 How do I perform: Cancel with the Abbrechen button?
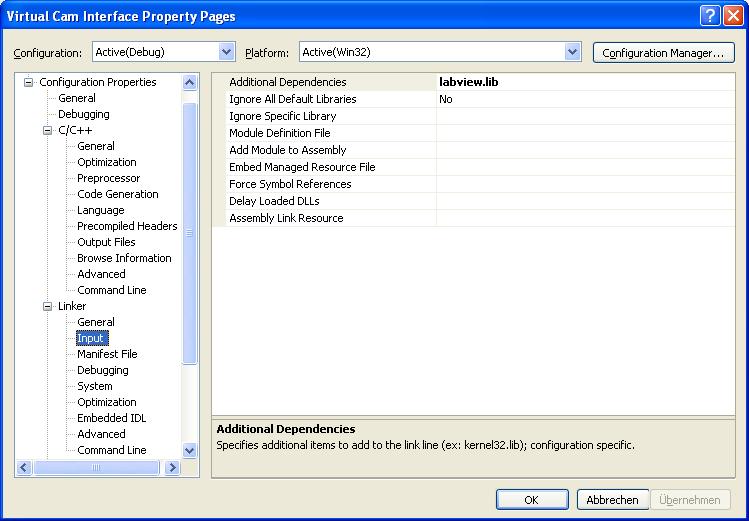[x=612, y=500]
